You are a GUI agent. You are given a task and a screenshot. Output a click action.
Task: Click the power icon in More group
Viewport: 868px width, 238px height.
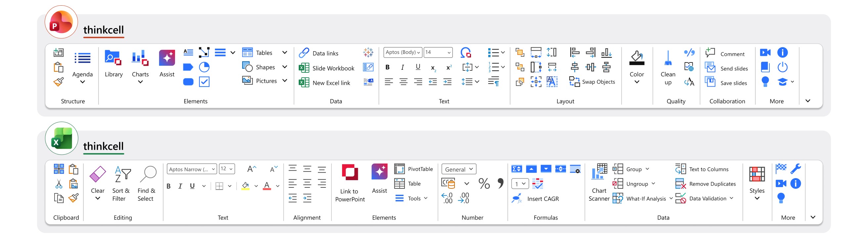click(782, 67)
